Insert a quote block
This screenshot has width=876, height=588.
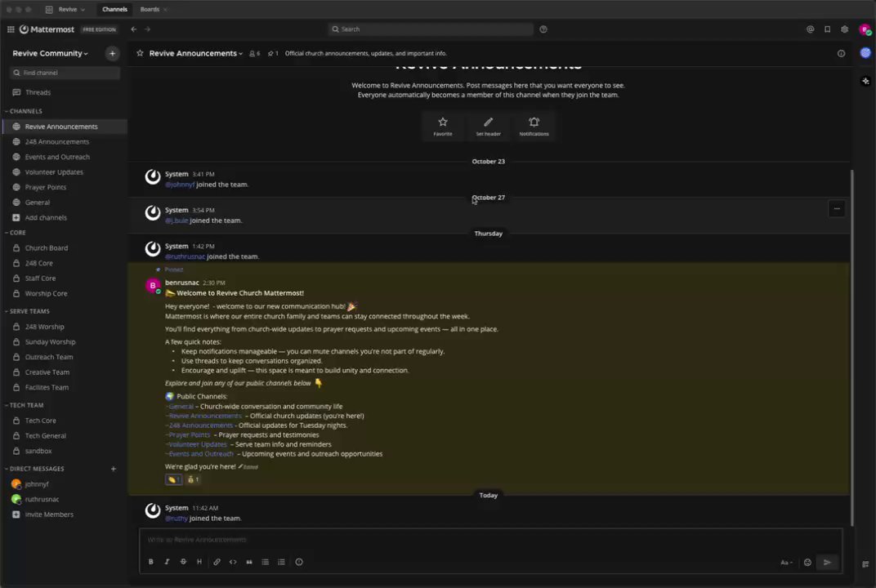pyautogui.click(x=249, y=562)
